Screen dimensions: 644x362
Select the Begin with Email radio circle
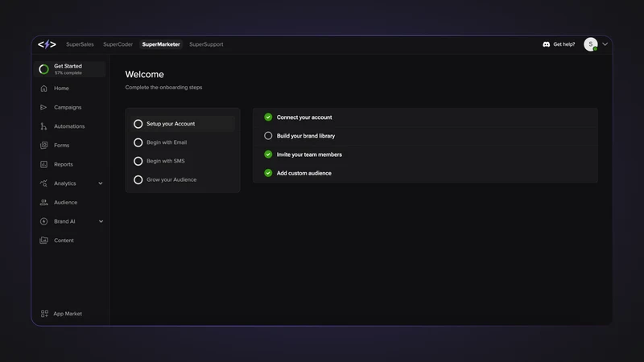138,142
